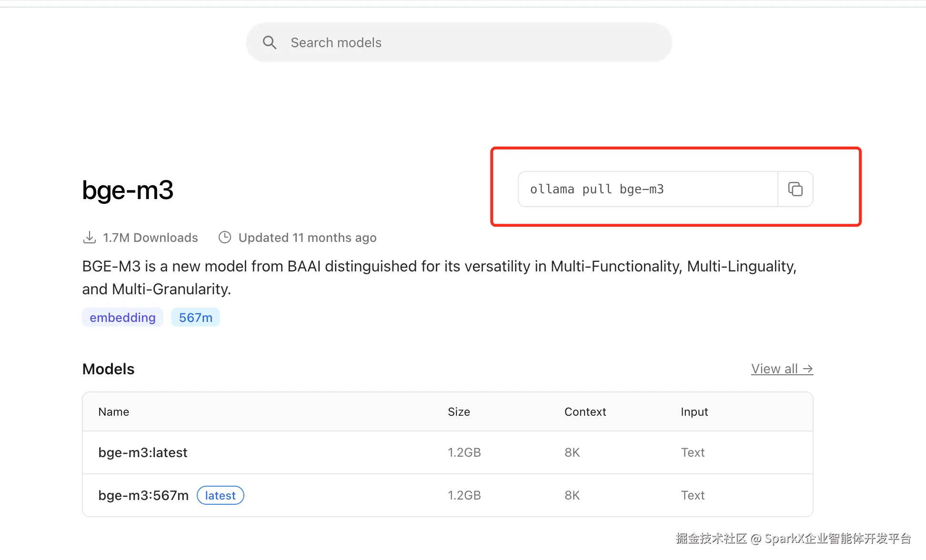Click the bge-m3 page title

coord(128,190)
